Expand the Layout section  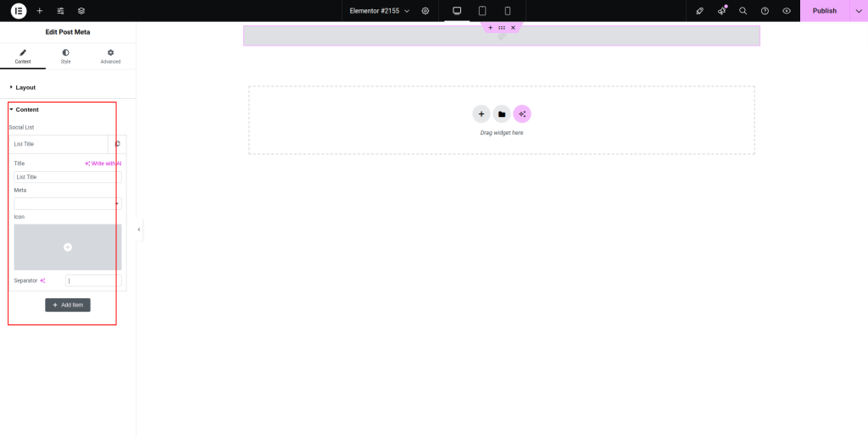point(68,87)
